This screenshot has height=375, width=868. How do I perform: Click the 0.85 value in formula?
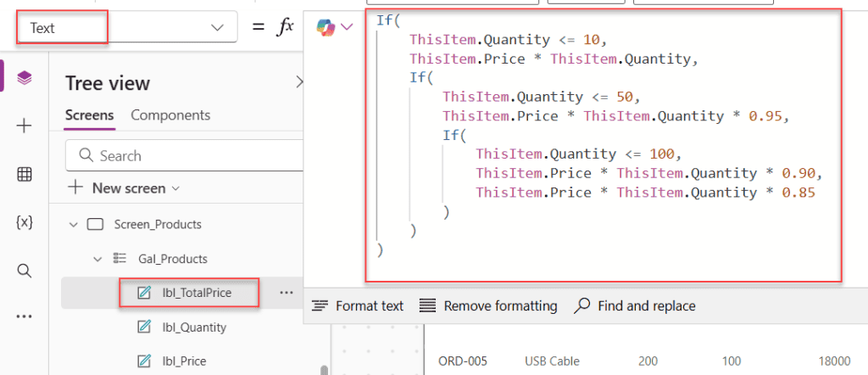tap(798, 193)
